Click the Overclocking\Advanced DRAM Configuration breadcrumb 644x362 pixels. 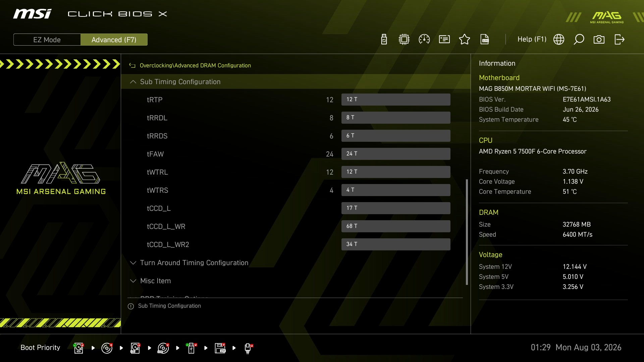195,66
